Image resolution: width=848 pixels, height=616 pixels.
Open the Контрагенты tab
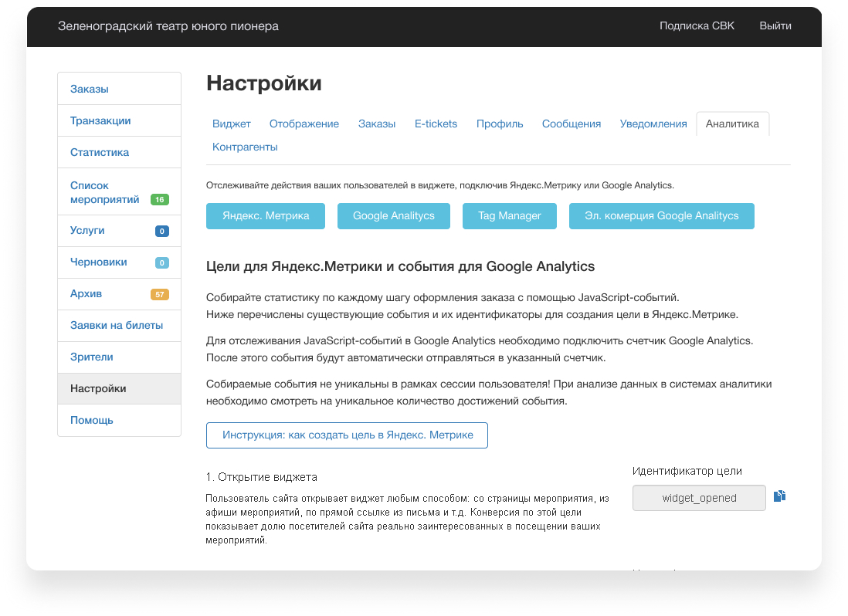(245, 147)
